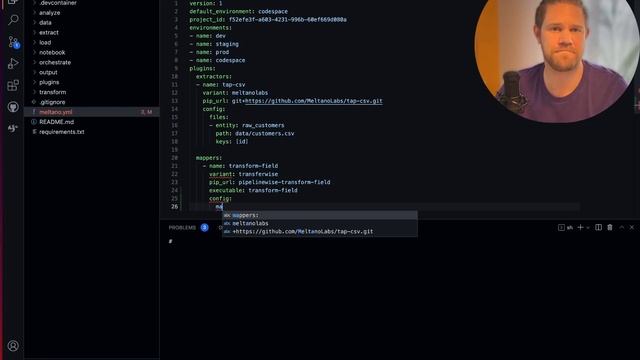Image resolution: width=640 pixels, height=360 pixels.
Task: Choose the 'meltanolabs' autocomplete suggestion
Action: 320,223
